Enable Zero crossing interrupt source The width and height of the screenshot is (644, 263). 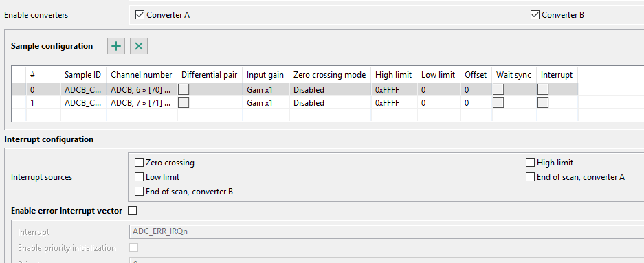coord(140,163)
